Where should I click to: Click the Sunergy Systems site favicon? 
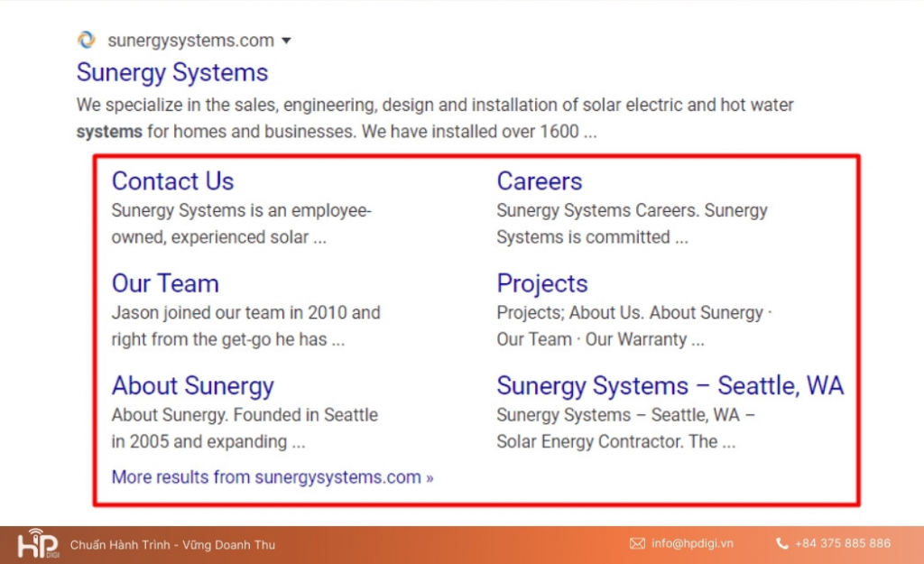click(86, 40)
